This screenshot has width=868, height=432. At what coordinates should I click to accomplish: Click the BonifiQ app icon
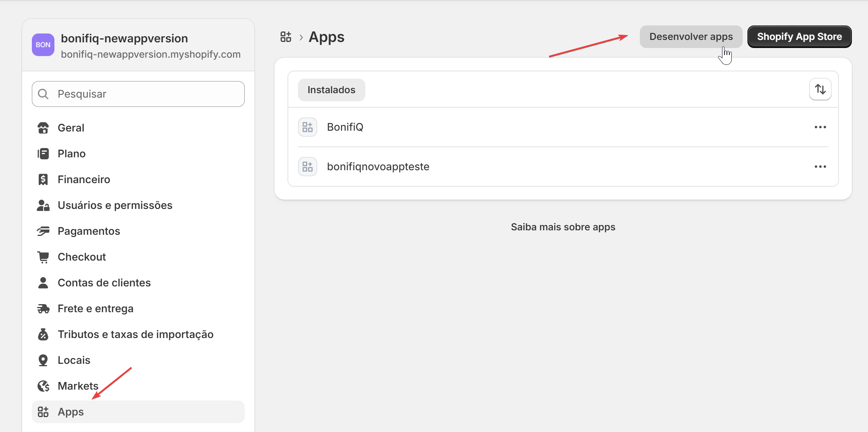(308, 127)
